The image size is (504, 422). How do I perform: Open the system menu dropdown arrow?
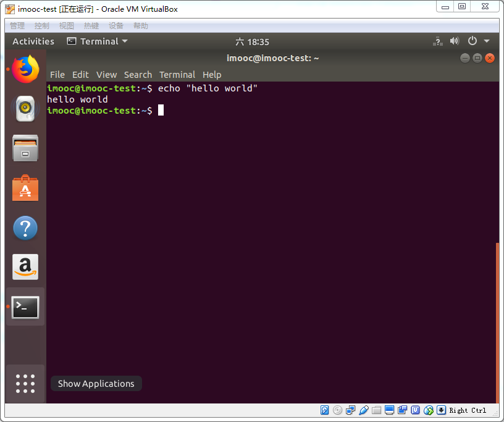click(487, 41)
